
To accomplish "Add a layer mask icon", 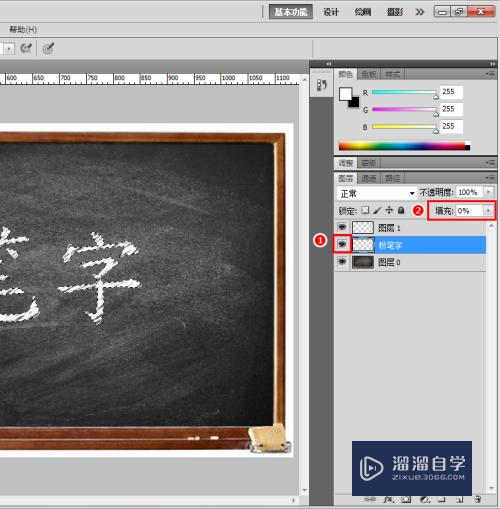I will point(406,499).
